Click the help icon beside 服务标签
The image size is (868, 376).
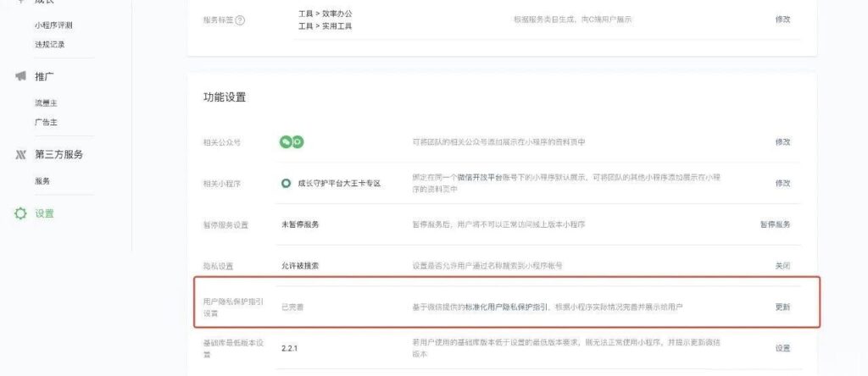coord(240,20)
